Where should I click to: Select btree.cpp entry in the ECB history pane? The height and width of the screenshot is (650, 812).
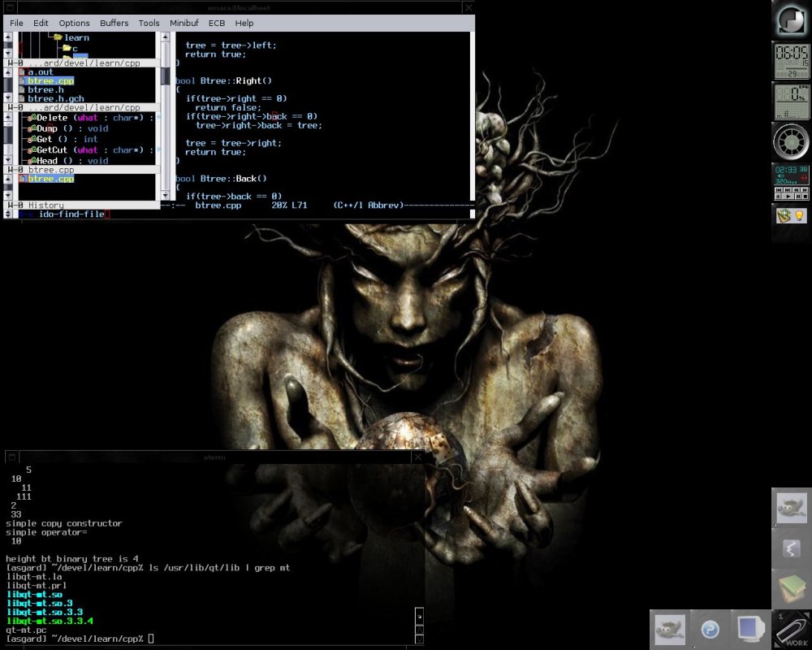point(46,178)
